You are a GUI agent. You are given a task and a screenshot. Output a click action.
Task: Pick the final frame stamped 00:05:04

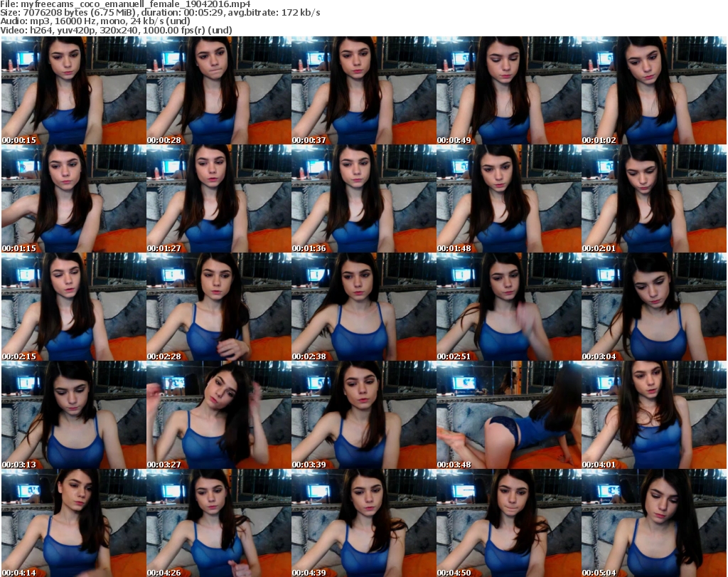click(654, 523)
